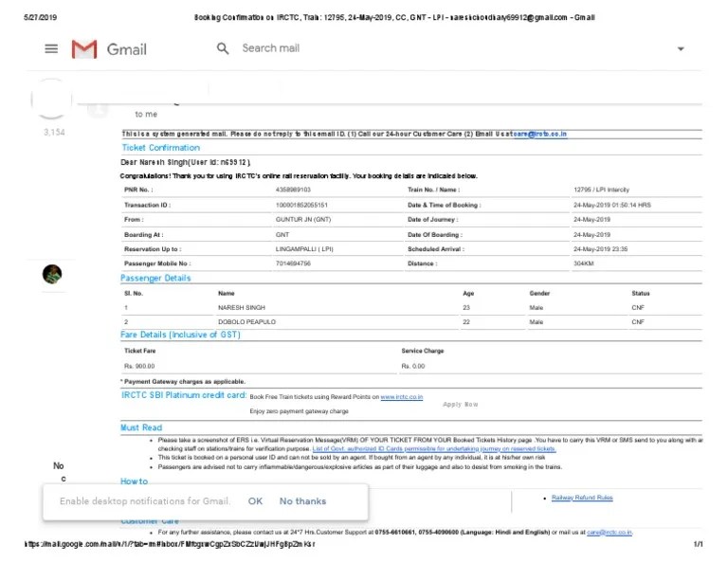This screenshot has height=563, width=728.
Task: Click GUNTUR JN (GNT) in From row
Action: pos(303,220)
